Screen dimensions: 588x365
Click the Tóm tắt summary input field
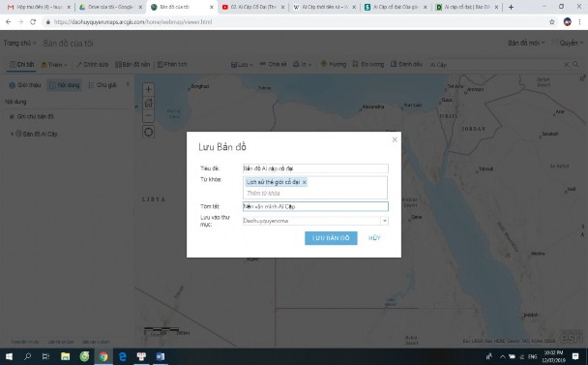point(315,206)
